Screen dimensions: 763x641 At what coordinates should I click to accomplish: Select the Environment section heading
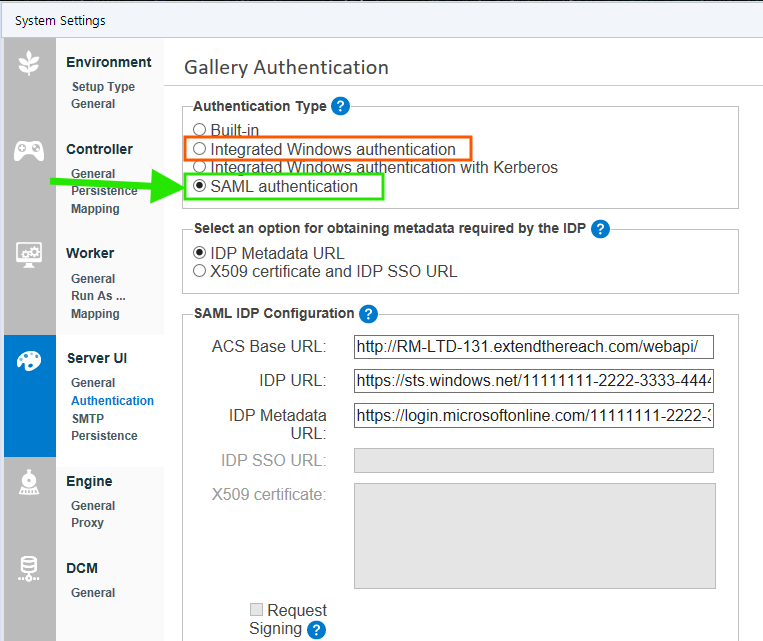click(109, 62)
